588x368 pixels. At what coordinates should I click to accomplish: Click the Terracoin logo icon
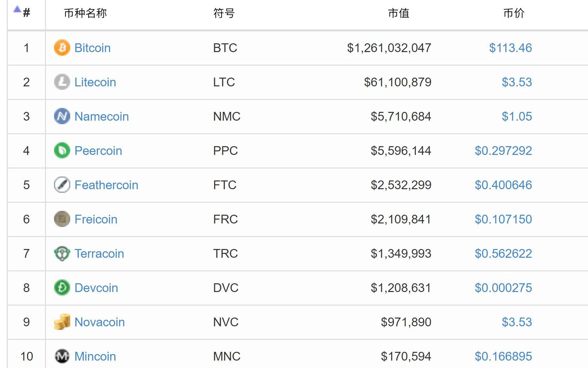pos(62,254)
